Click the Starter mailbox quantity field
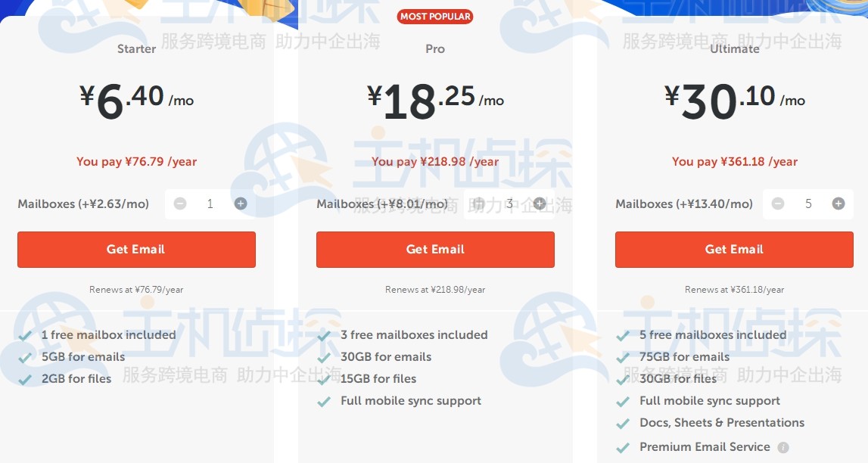This screenshot has height=463, width=868. 210,204
